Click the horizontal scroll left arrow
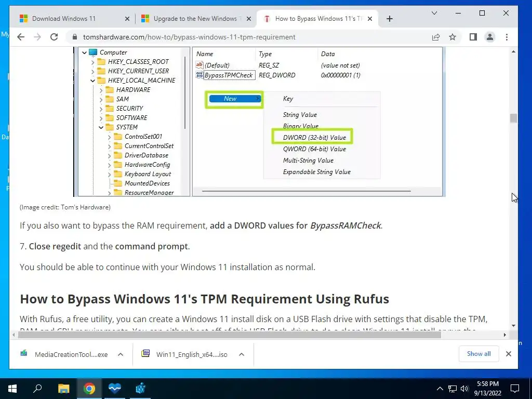532x399 pixels. (14, 335)
